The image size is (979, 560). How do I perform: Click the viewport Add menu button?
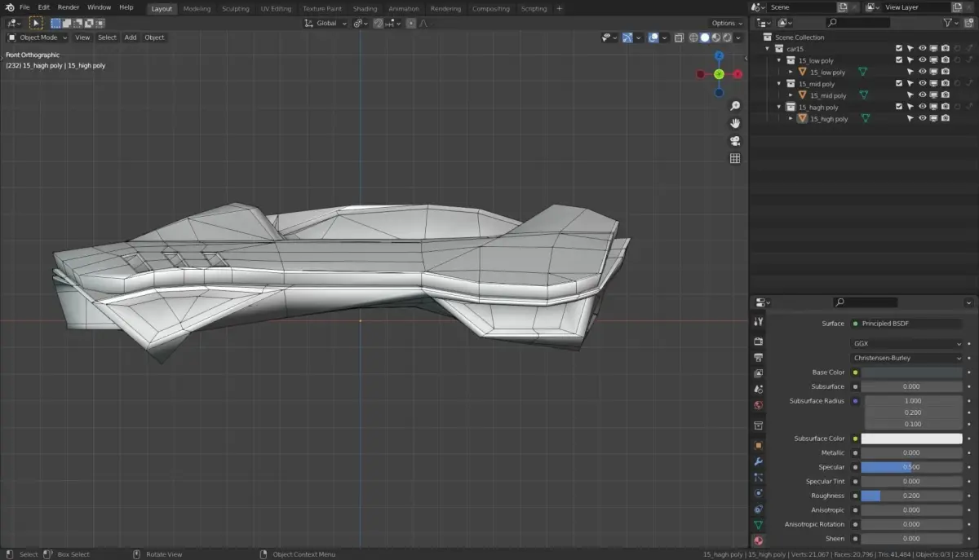(x=131, y=37)
